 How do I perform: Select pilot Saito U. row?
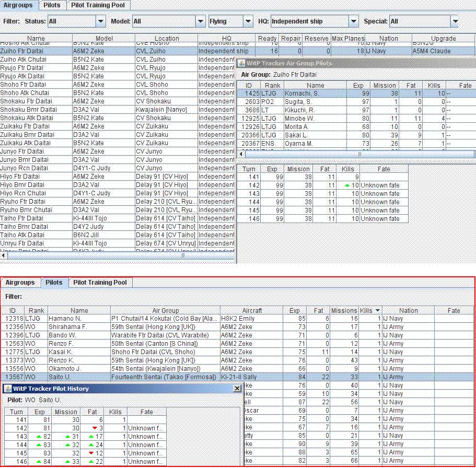coord(238,377)
